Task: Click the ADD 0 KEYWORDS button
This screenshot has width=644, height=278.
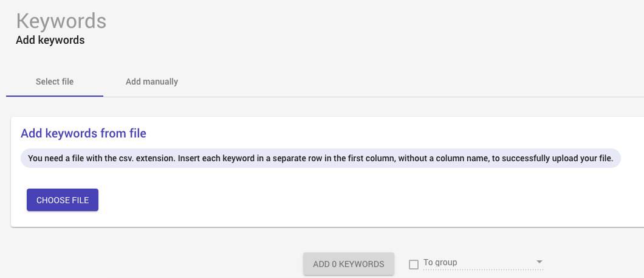Action: pyautogui.click(x=349, y=264)
